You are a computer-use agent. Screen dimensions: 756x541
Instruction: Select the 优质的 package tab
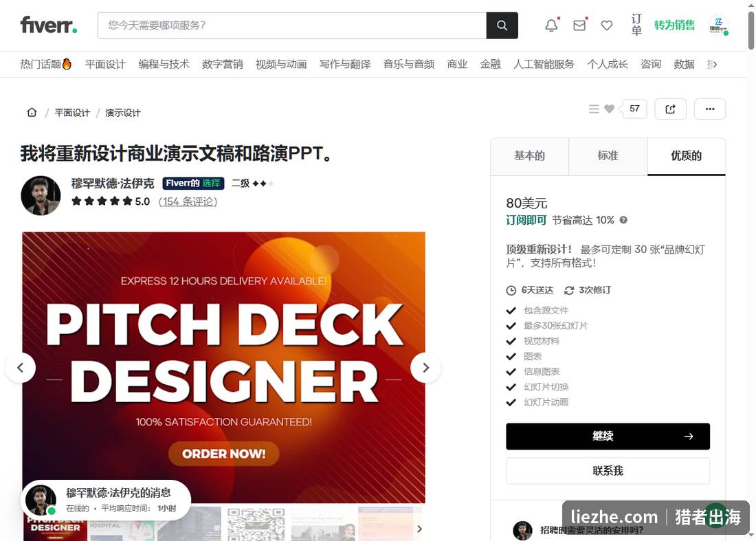686,156
